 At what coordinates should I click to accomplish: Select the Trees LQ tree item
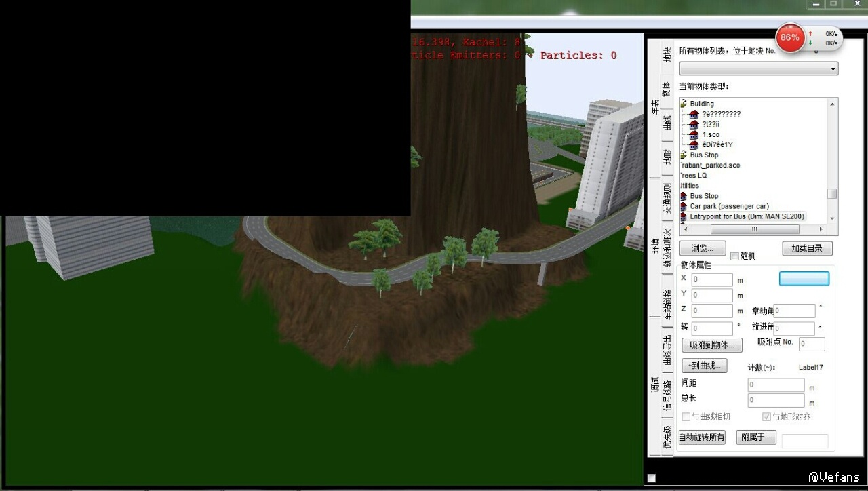tap(694, 176)
